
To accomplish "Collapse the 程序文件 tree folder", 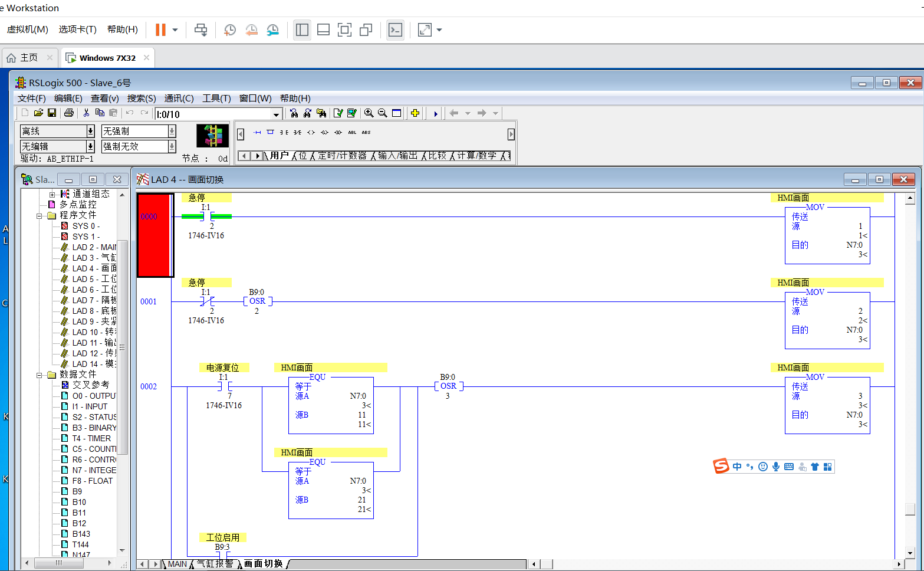I will pyautogui.click(x=40, y=215).
